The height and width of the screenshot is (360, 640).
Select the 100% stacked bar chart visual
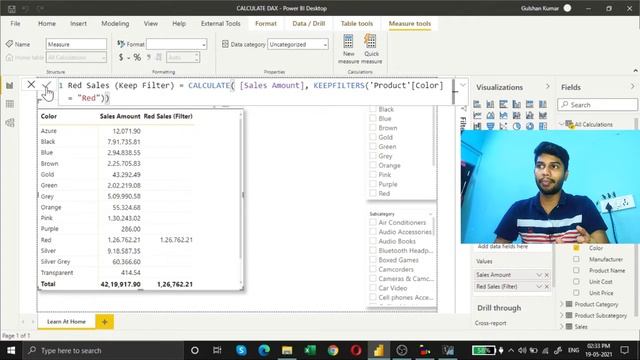[x=530, y=104]
